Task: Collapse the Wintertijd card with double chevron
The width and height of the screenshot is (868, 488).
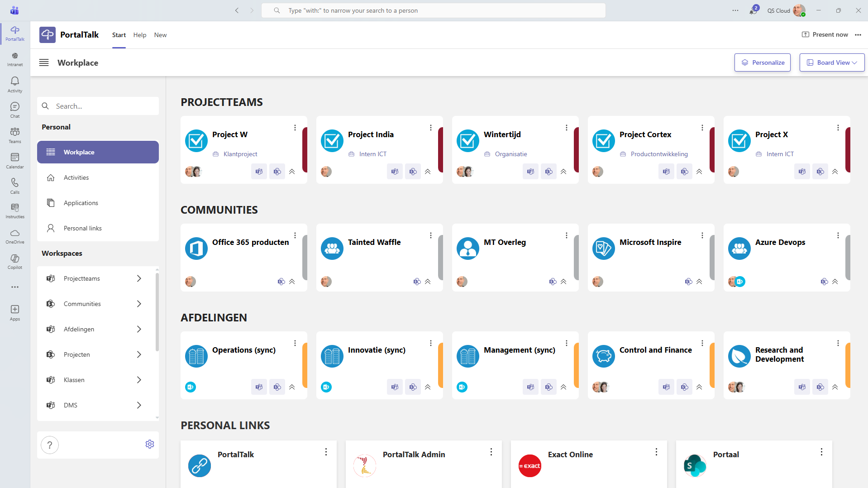Action: [563, 172]
